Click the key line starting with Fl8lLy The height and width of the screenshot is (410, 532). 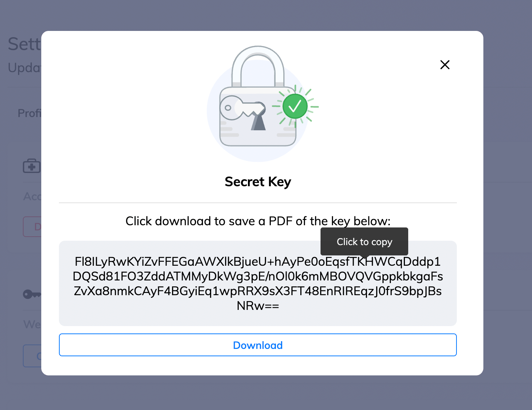pyautogui.click(x=258, y=262)
